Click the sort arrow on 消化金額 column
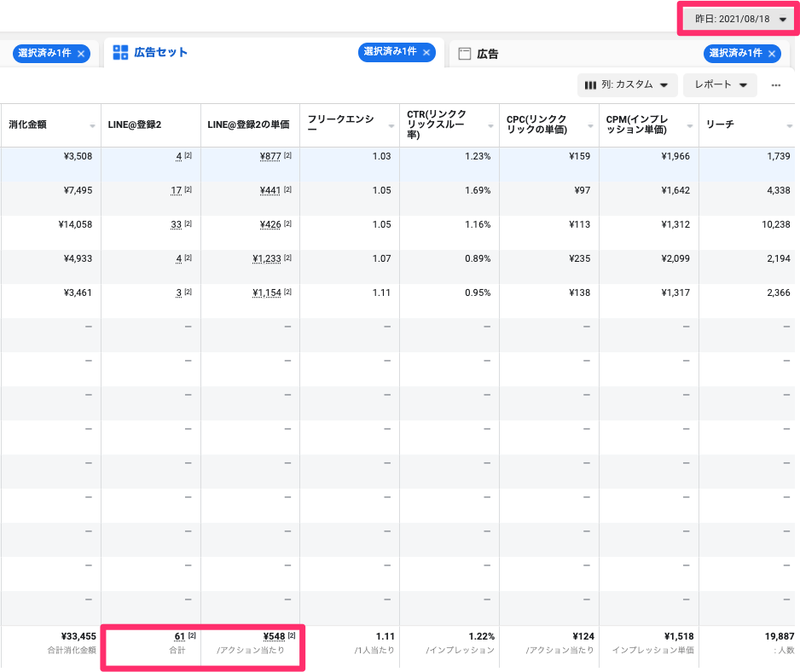Screen dimensions: 800x672 click(92, 125)
